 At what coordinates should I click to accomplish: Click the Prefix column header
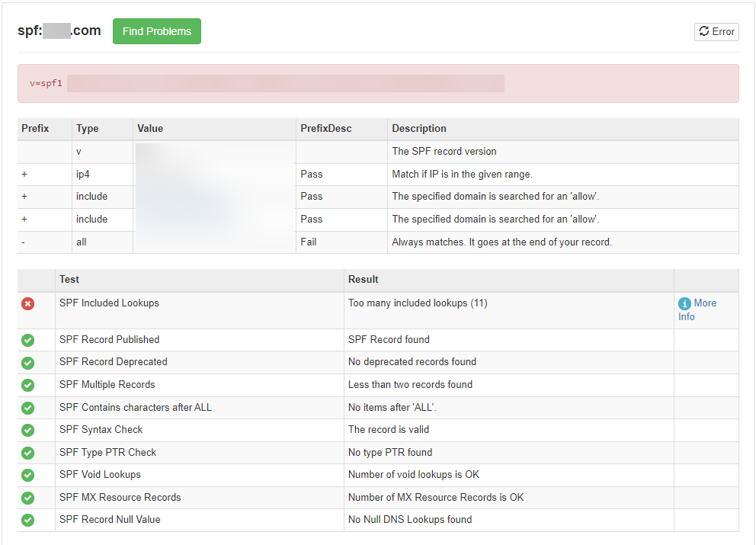pos(35,128)
